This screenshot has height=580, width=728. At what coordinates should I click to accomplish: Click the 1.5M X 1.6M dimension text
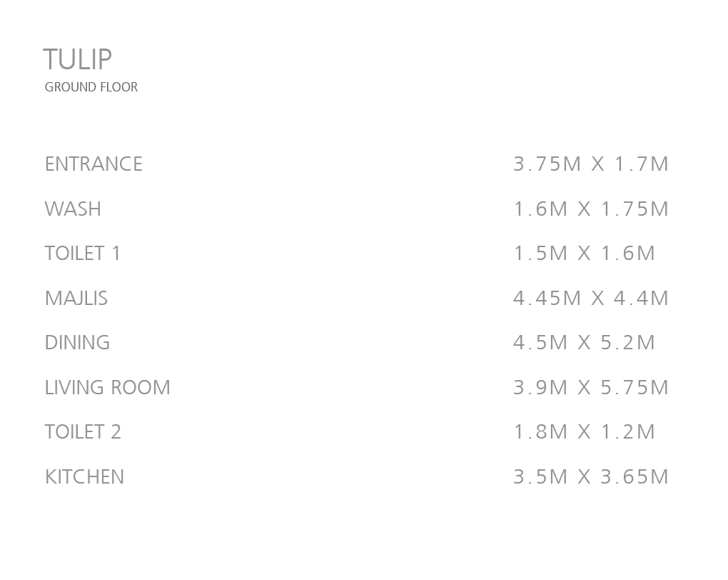click(x=584, y=254)
